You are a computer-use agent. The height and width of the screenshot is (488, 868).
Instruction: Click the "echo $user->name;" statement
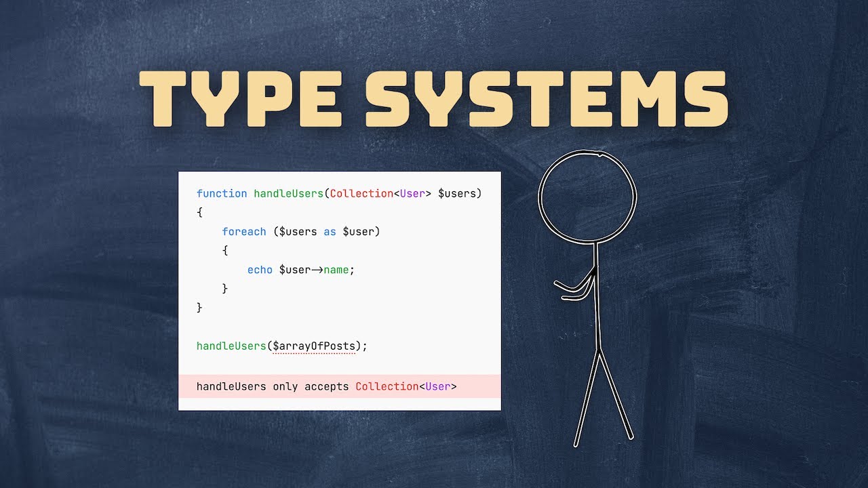[301, 270]
